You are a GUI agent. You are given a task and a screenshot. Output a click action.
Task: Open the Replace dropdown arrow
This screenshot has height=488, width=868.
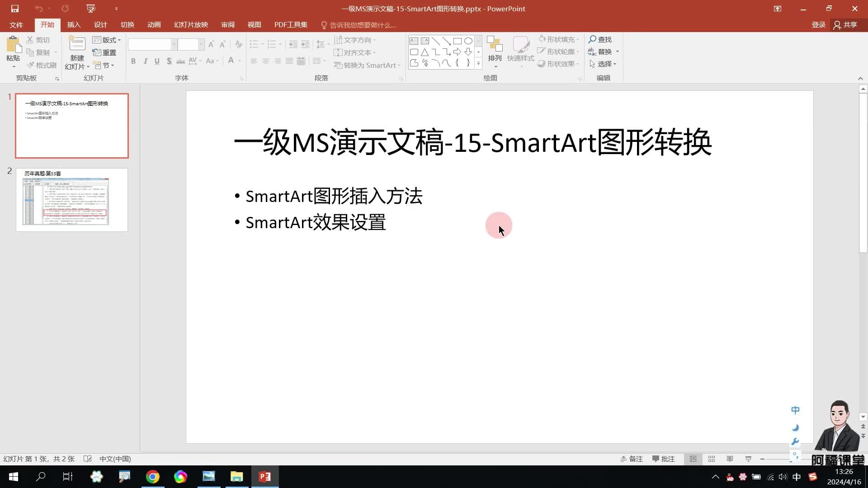click(x=618, y=52)
